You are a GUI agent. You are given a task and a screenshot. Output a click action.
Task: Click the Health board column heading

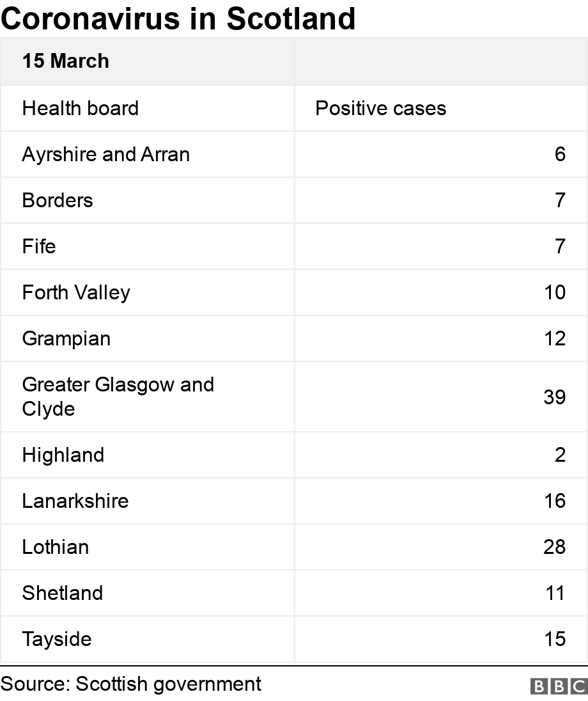click(80, 108)
